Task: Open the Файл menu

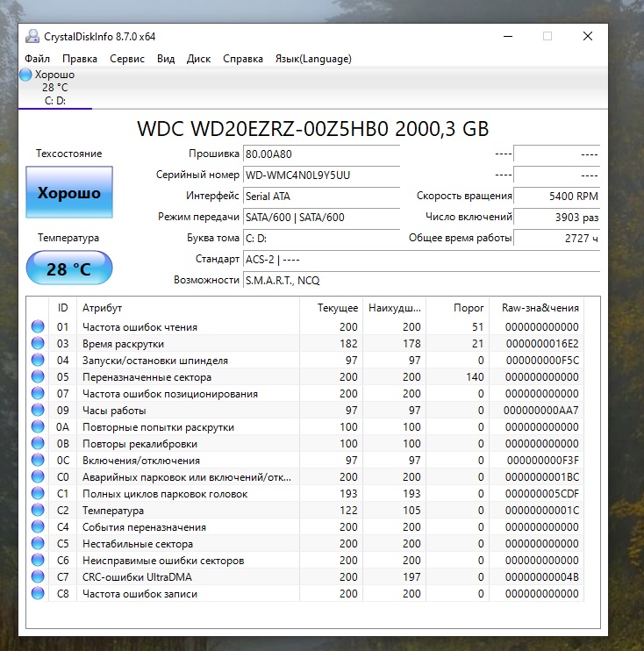Action: (x=38, y=59)
